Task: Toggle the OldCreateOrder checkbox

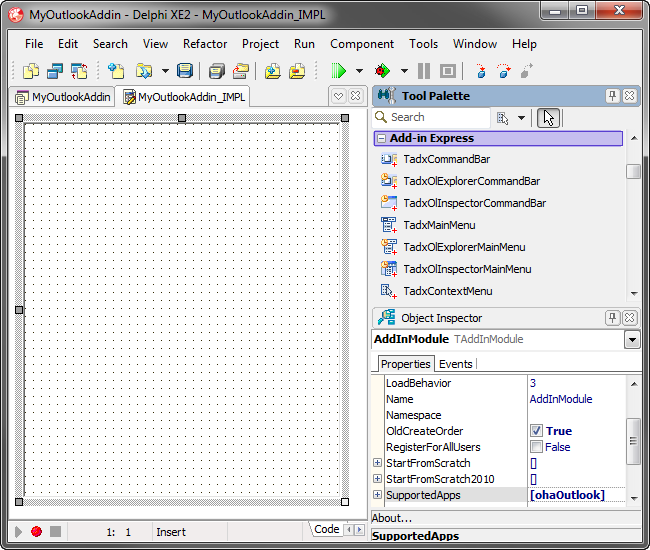Action: tap(536, 431)
